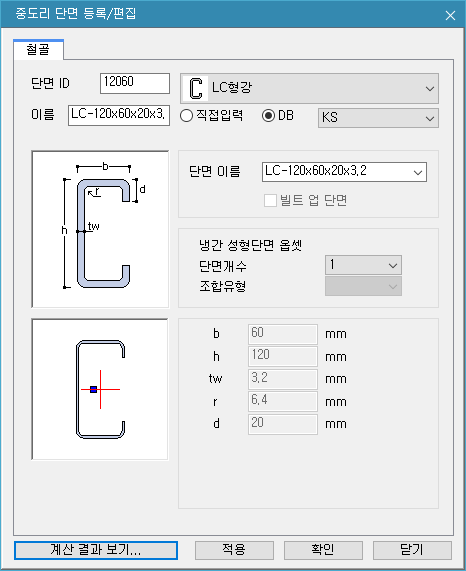466x571 pixels.
Task: Toggle the 빌트 업 단면 checkbox
Action: [x=270, y=200]
